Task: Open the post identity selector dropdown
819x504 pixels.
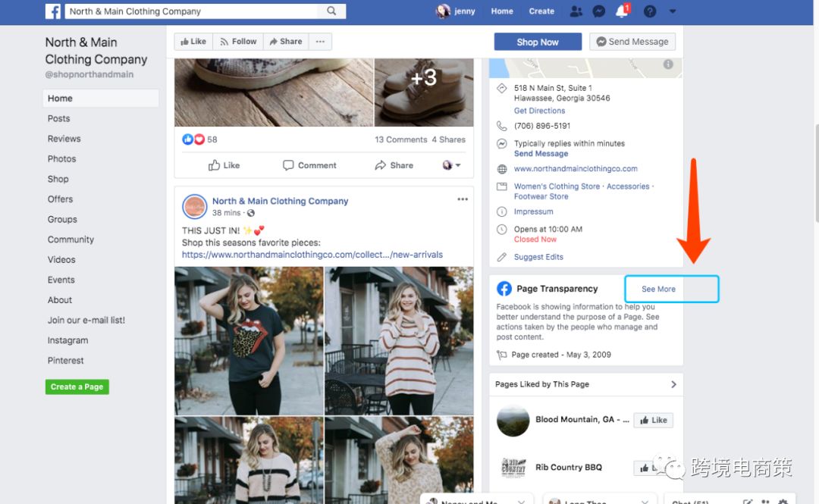Action: click(451, 165)
